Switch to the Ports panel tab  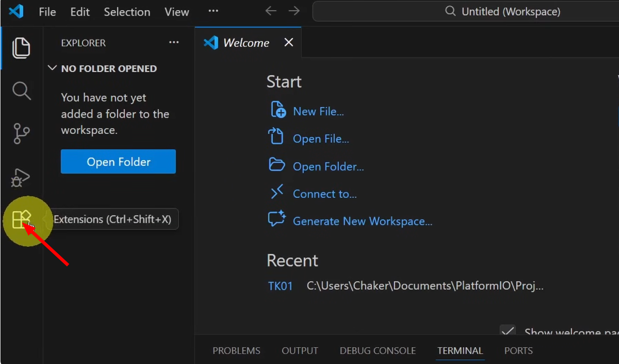tap(518, 351)
